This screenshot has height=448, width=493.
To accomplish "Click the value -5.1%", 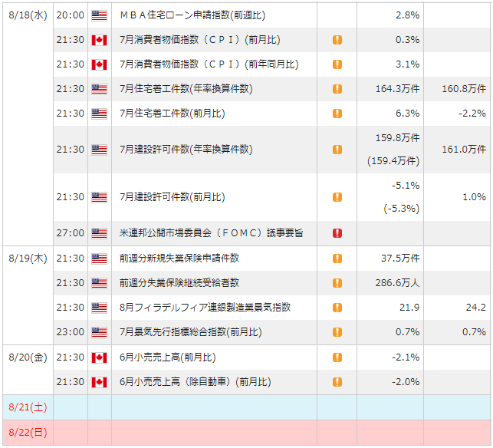I will [x=406, y=186].
